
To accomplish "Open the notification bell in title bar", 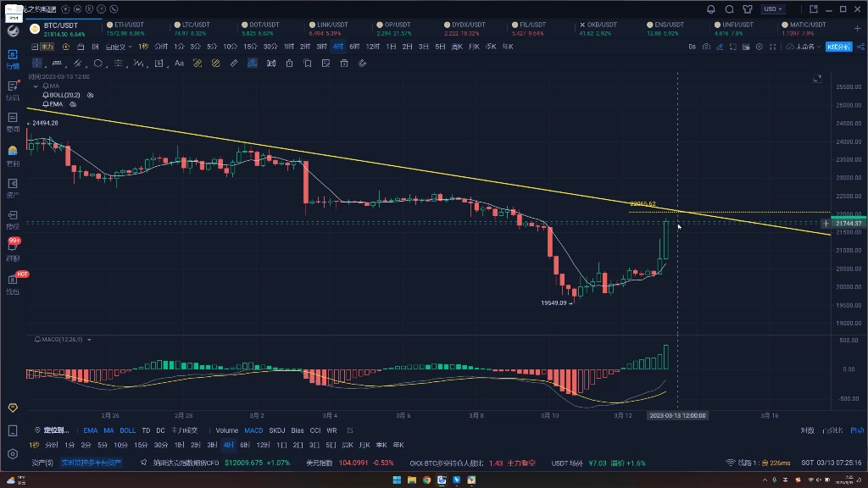I will pos(710,9).
